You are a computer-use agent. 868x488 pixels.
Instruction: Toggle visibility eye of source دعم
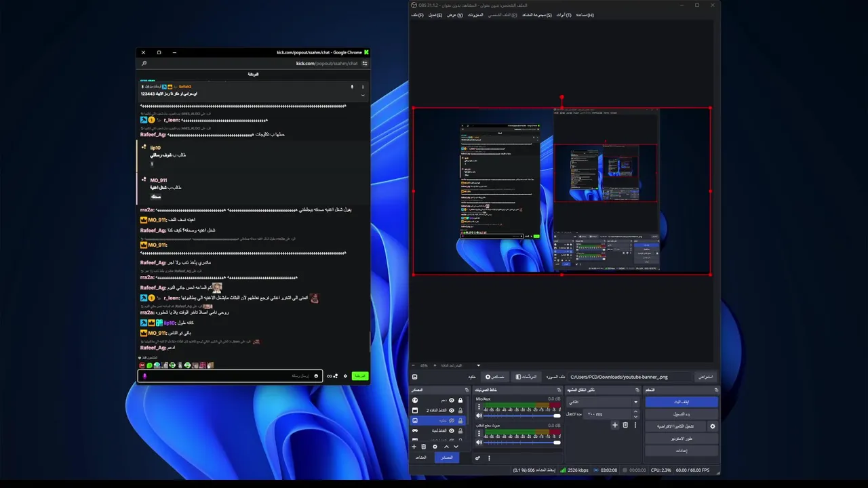coord(452,400)
